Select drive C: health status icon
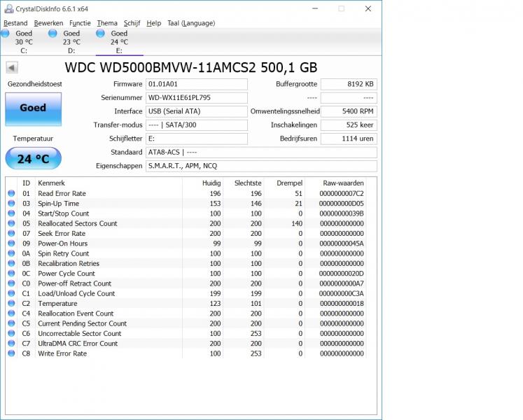 [x=6, y=34]
